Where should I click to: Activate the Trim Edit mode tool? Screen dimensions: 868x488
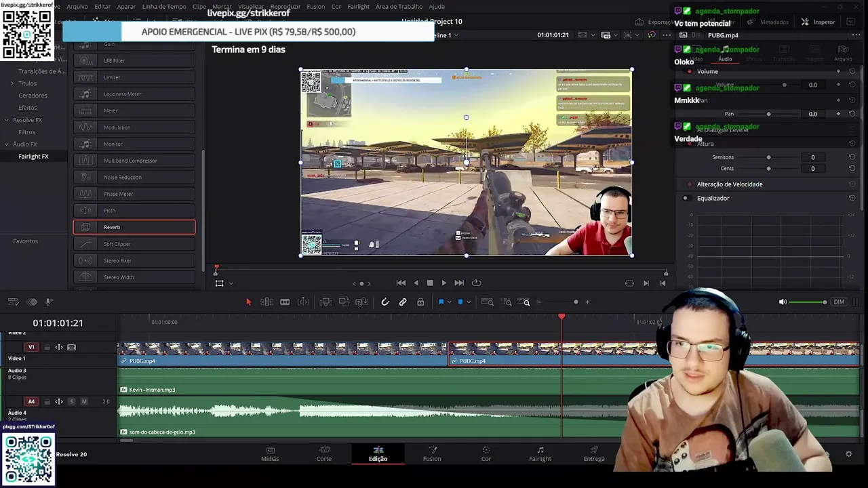pyautogui.click(x=267, y=302)
